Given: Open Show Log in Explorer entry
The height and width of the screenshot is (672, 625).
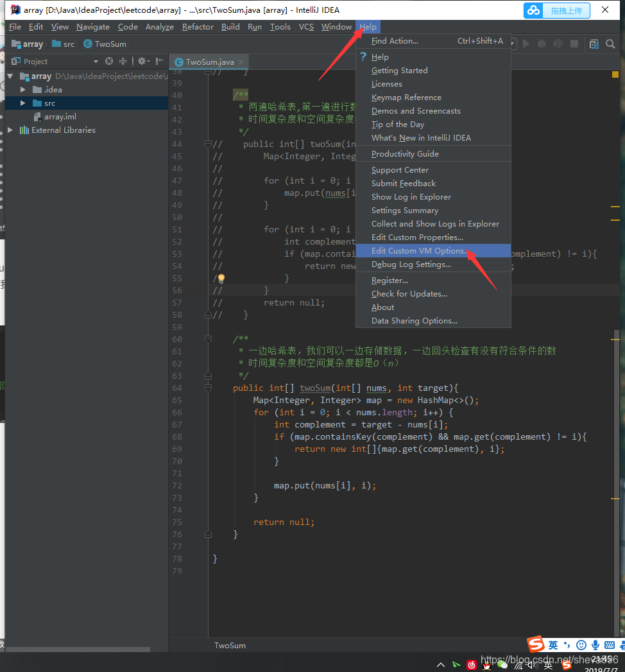Looking at the screenshot, I should [433, 196].
